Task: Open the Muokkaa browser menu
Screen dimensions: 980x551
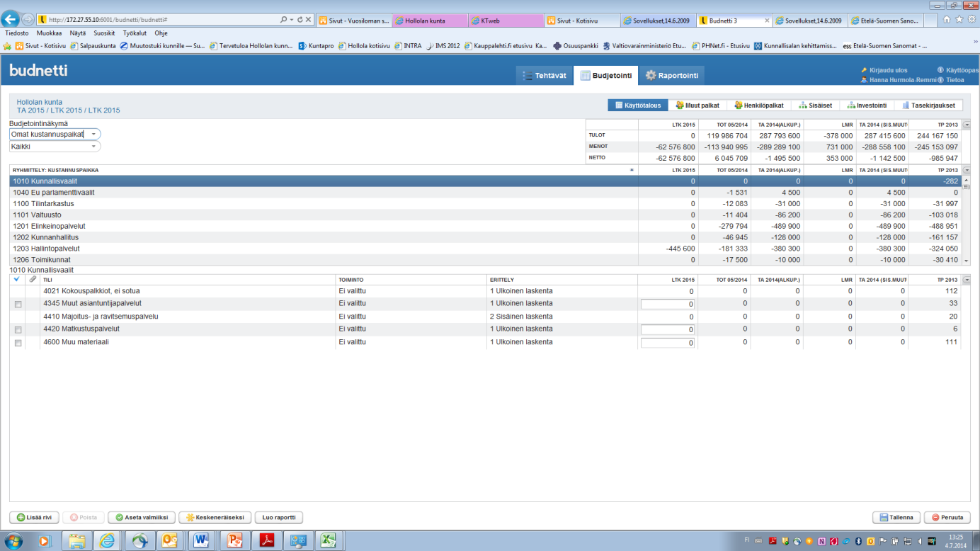Action: (49, 33)
